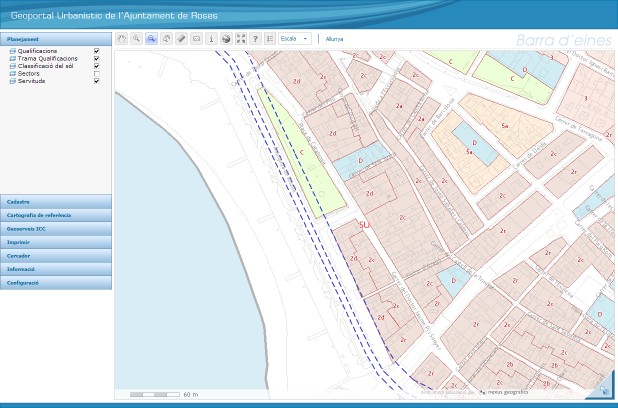Click the full extent arrows icon

coord(241,38)
